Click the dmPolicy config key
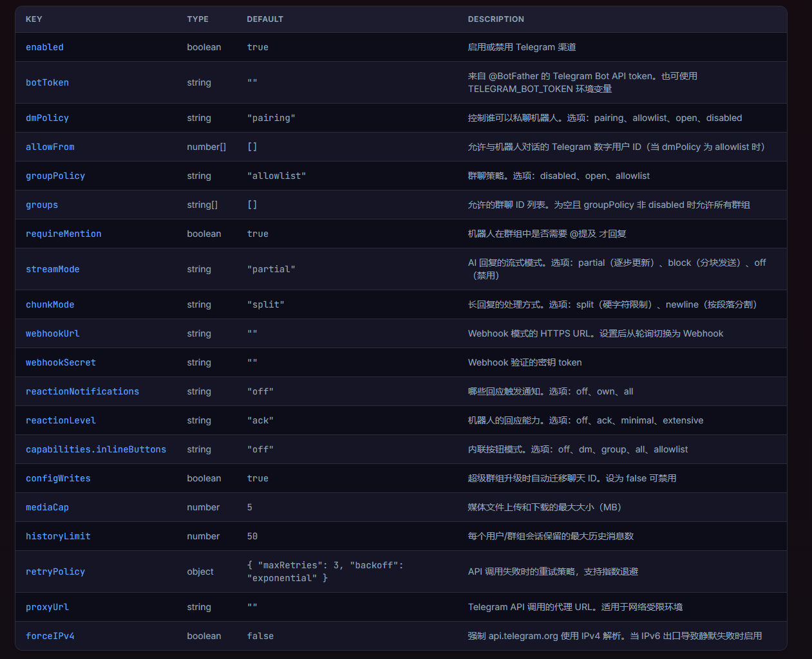 click(47, 118)
